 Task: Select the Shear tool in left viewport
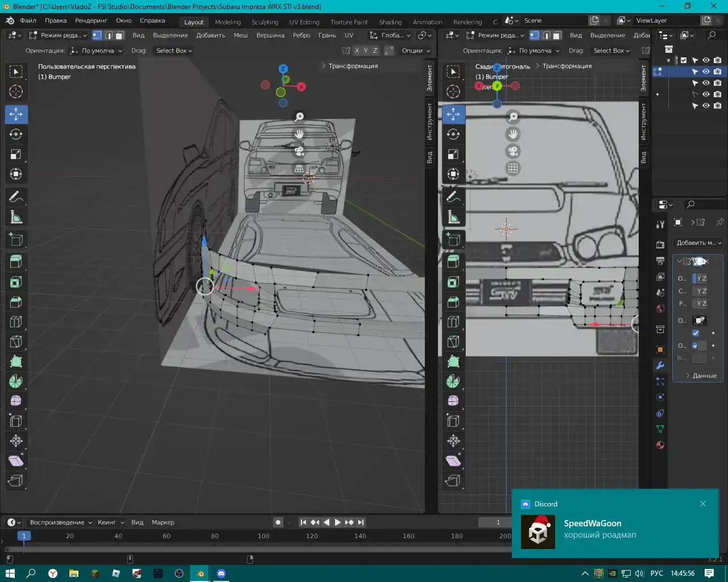16,461
